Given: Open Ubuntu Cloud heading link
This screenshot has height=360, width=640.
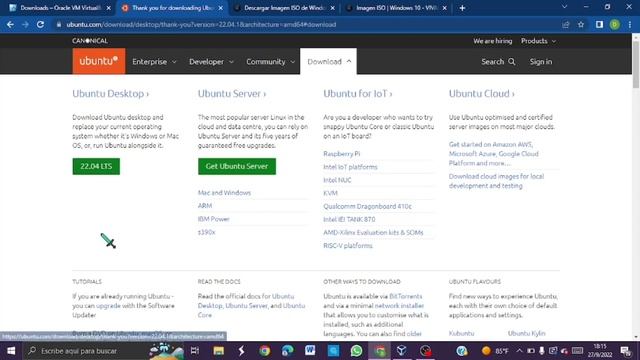Looking at the screenshot, I should click(482, 93).
